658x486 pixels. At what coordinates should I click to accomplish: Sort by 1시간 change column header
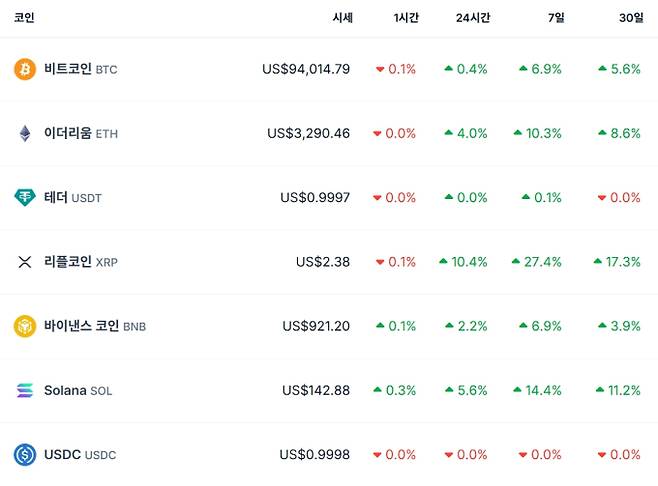[x=405, y=18]
